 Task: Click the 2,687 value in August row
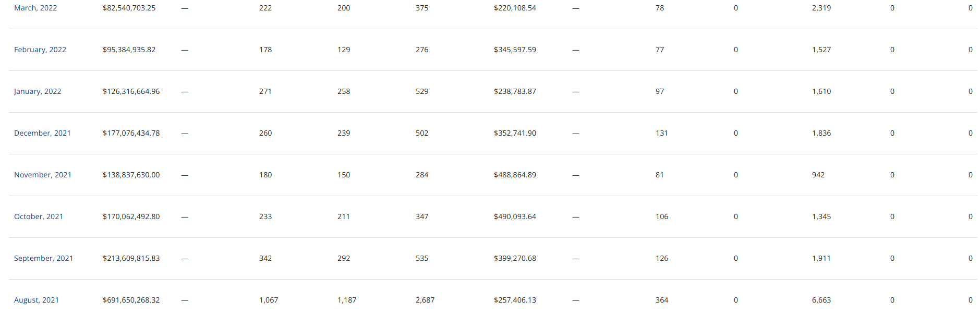pyautogui.click(x=425, y=300)
